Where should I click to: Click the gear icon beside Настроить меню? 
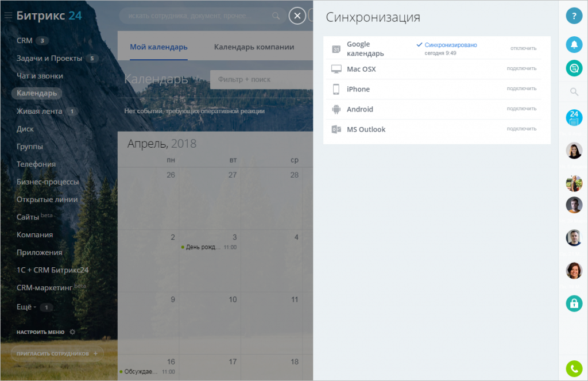point(72,332)
